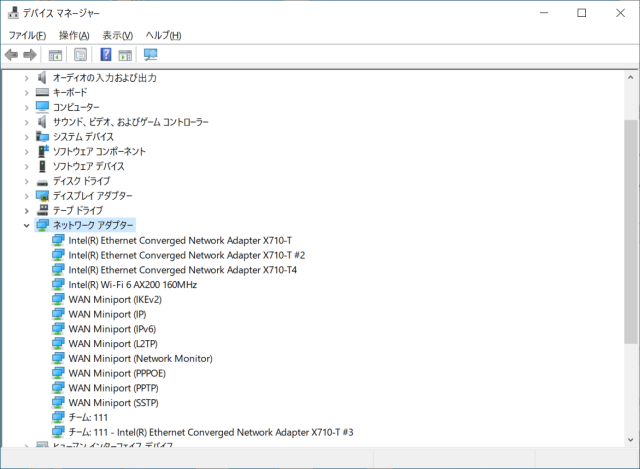Image resolution: width=640 pixels, height=469 pixels.
Task: Open the ヘルプ(H) menu
Action: point(163,36)
